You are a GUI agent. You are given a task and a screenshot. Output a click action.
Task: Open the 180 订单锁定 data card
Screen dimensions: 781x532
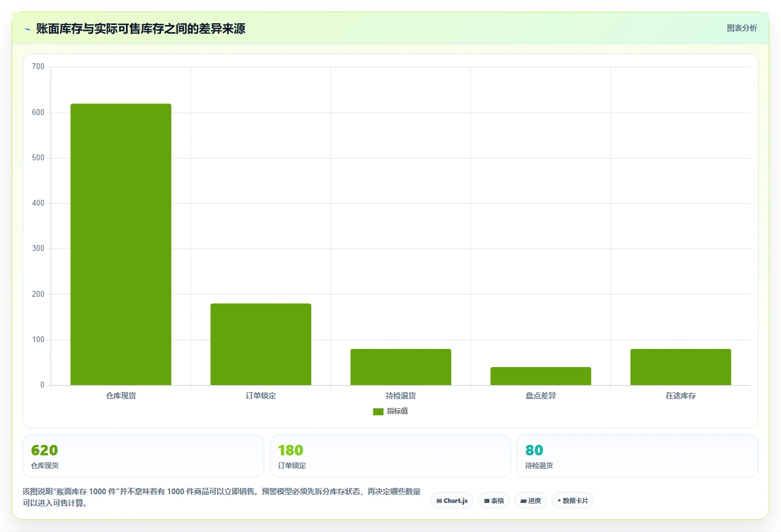pos(390,456)
